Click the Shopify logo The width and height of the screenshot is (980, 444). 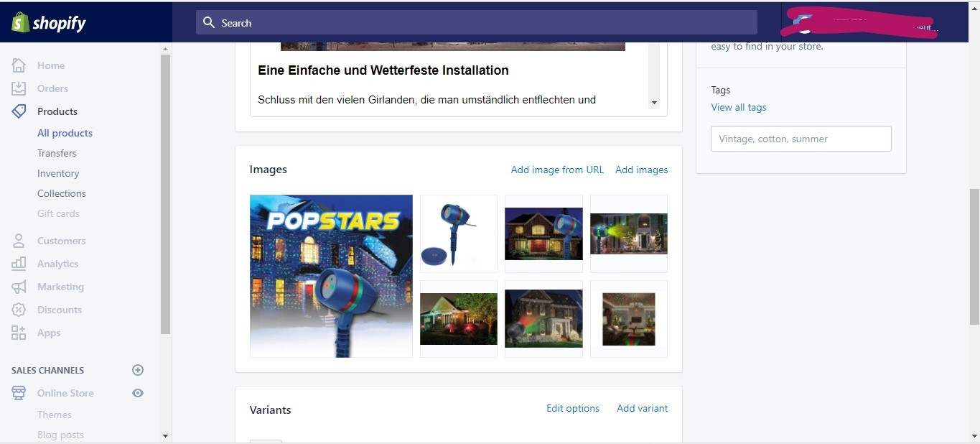pyautogui.click(x=49, y=22)
